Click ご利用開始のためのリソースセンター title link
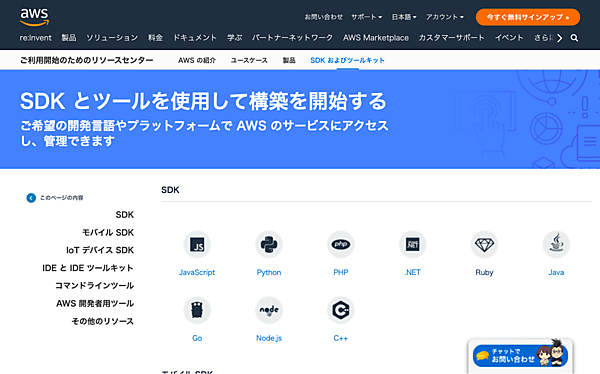Screen dimensions: 600x374 coord(86,60)
